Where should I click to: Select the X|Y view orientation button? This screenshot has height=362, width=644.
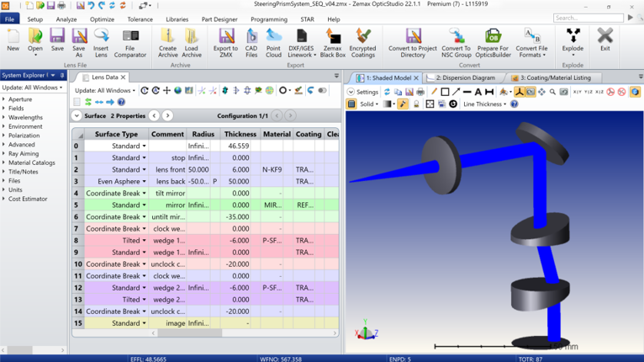[577, 92]
